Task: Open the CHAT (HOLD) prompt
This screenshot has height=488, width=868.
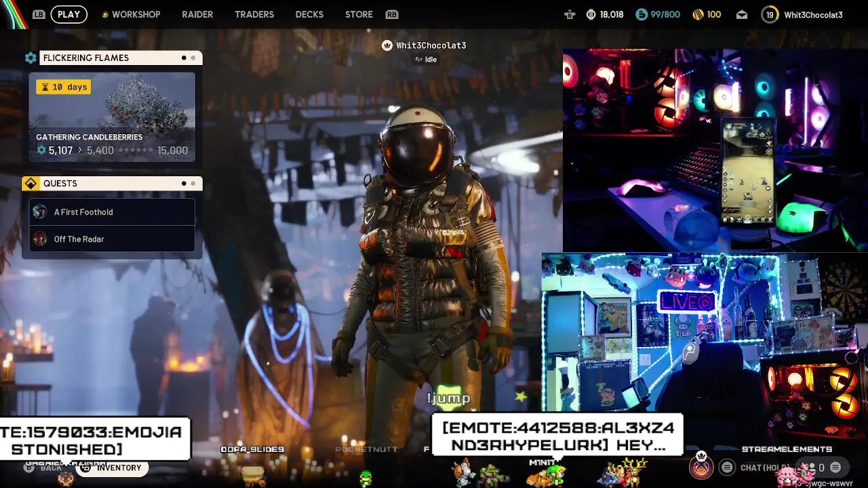Action: pyautogui.click(x=765, y=468)
